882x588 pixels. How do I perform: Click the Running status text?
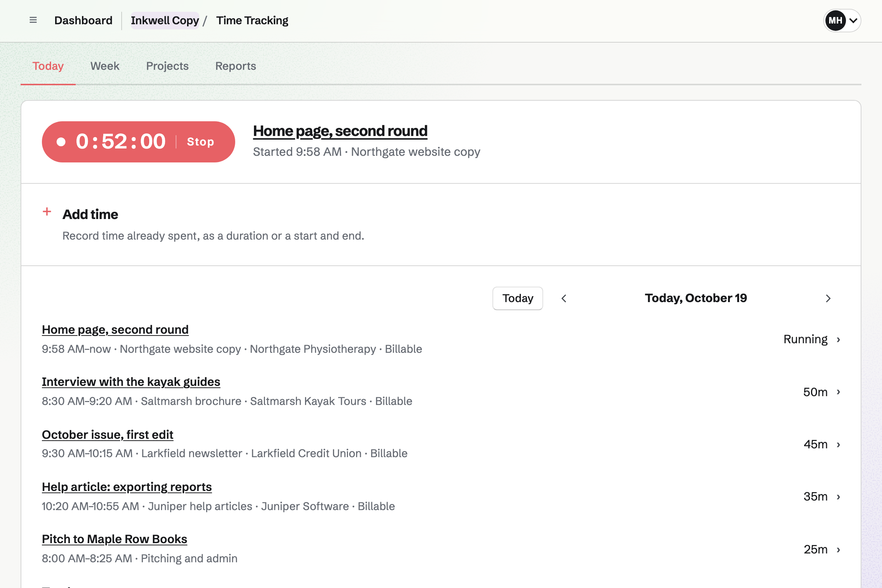point(806,339)
